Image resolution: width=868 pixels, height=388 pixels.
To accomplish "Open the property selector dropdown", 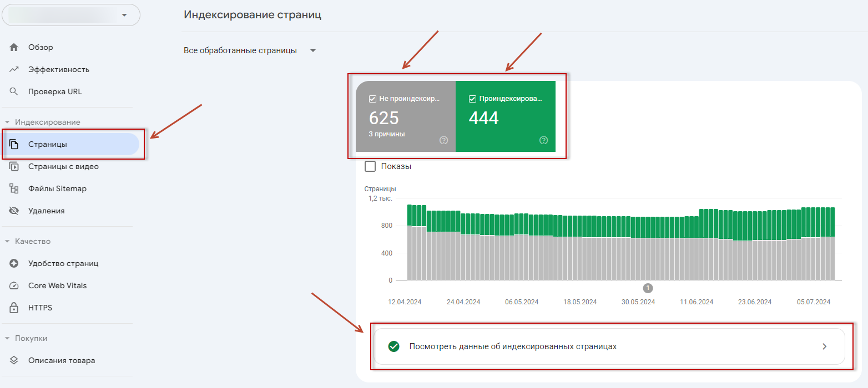I will (71, 15).
